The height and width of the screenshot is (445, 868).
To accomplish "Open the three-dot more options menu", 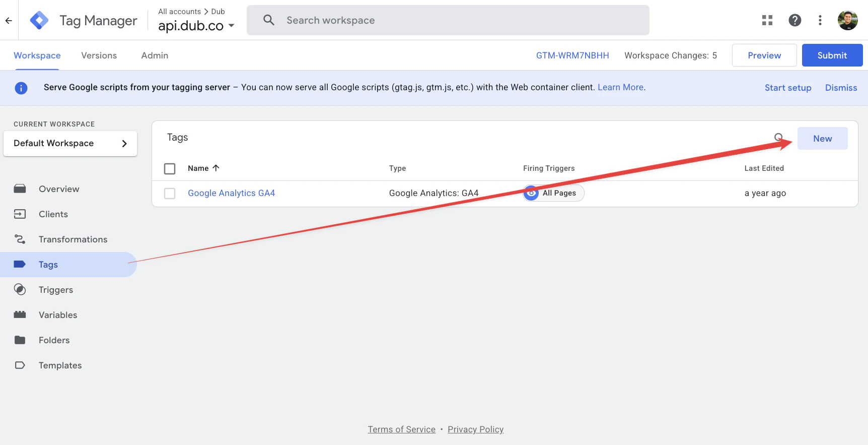I will [820, 20].
